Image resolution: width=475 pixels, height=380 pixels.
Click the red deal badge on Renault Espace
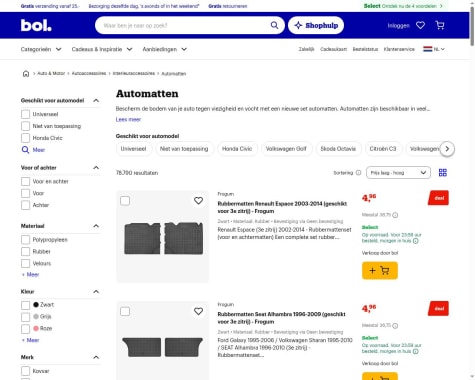point(439,198)
